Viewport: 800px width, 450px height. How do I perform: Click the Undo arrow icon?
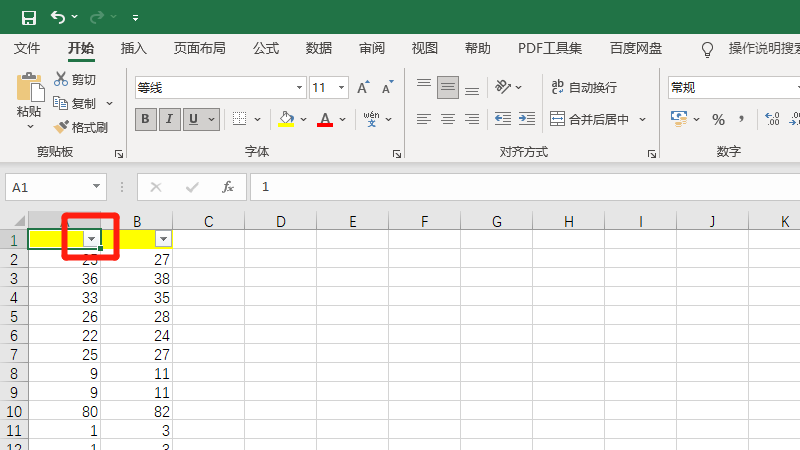pos(58,17)
